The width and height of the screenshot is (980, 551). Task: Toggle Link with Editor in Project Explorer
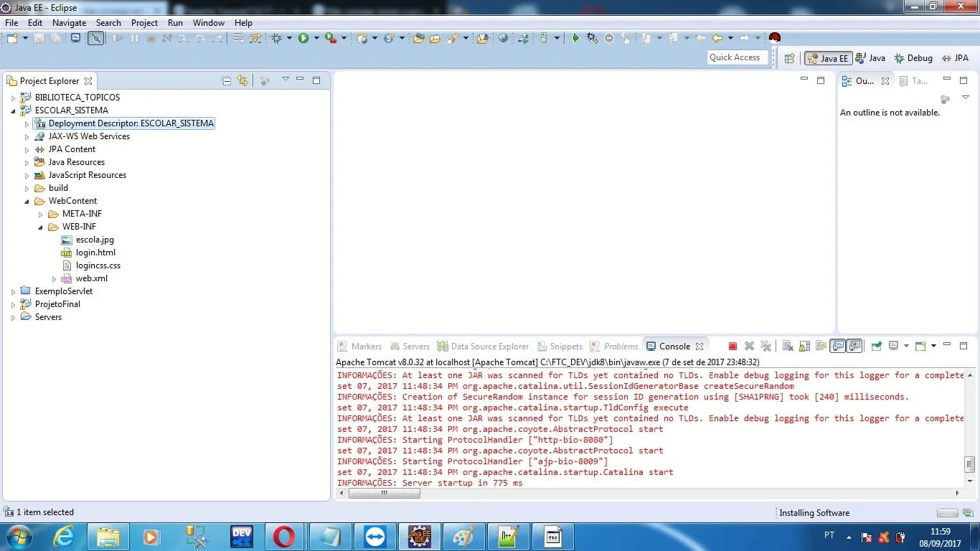coord(242,81)
